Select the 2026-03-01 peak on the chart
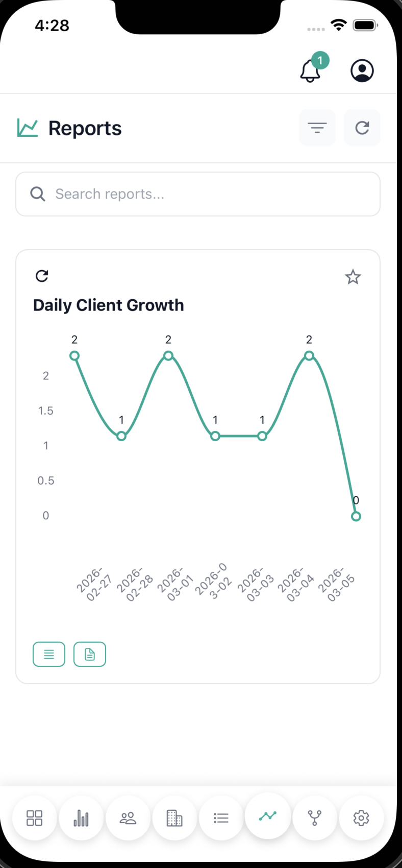 pyautogui.click(x=168, y=355)
